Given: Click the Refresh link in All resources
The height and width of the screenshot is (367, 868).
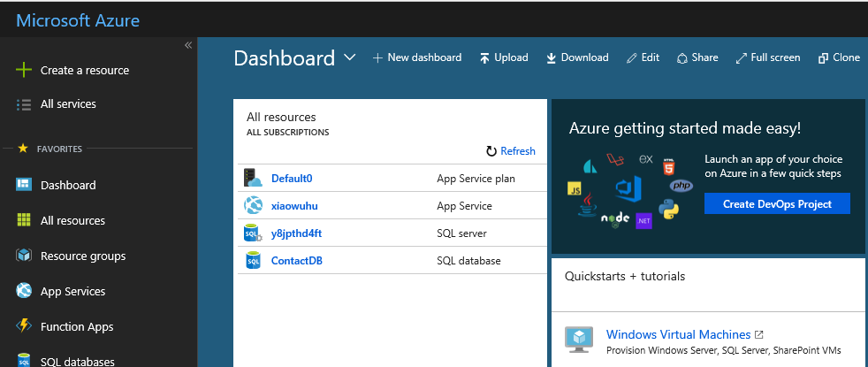Looking at the screenshot, I should point(518,151).
